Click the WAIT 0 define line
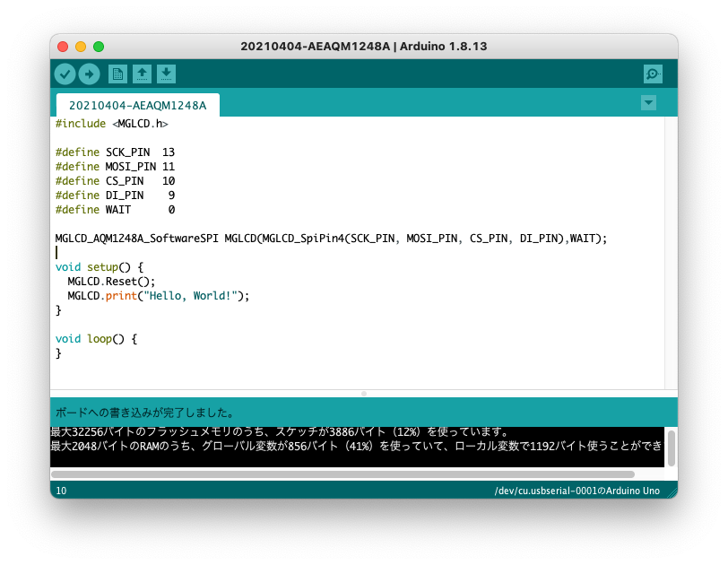This screenshot has height=565, width=728. (x=115, y=210)
